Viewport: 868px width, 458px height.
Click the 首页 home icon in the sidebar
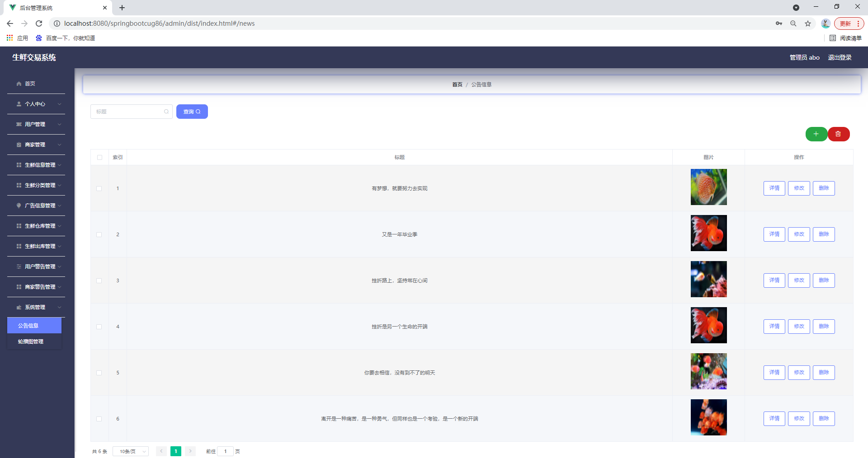click(19, 84)
